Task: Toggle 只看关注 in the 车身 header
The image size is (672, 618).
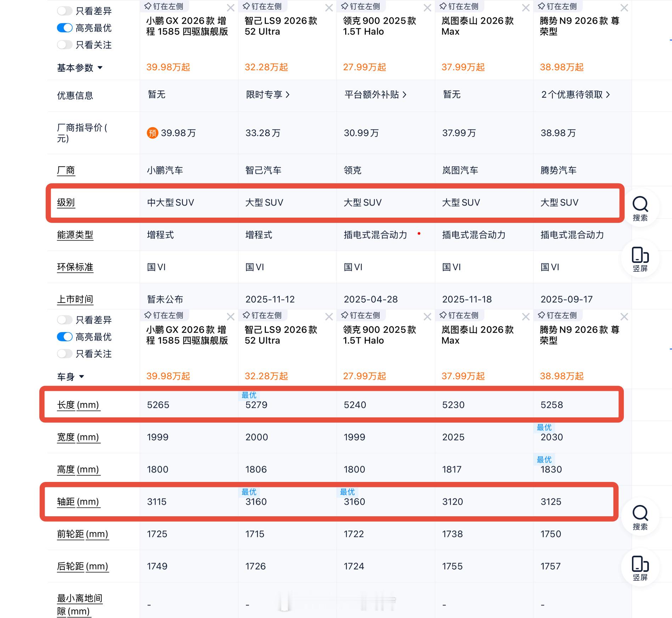Action: click(65, 354)
